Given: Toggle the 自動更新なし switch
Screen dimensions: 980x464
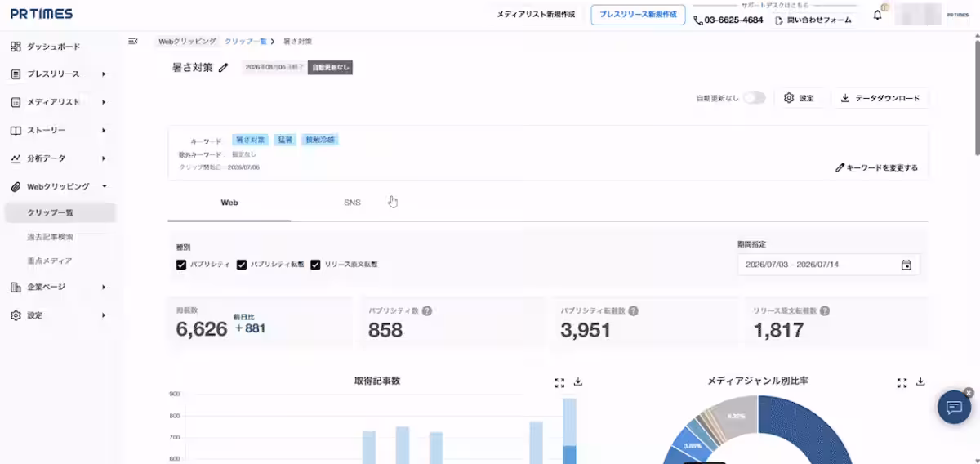Looking at the screenshot, I should click(x=755, y=98).
